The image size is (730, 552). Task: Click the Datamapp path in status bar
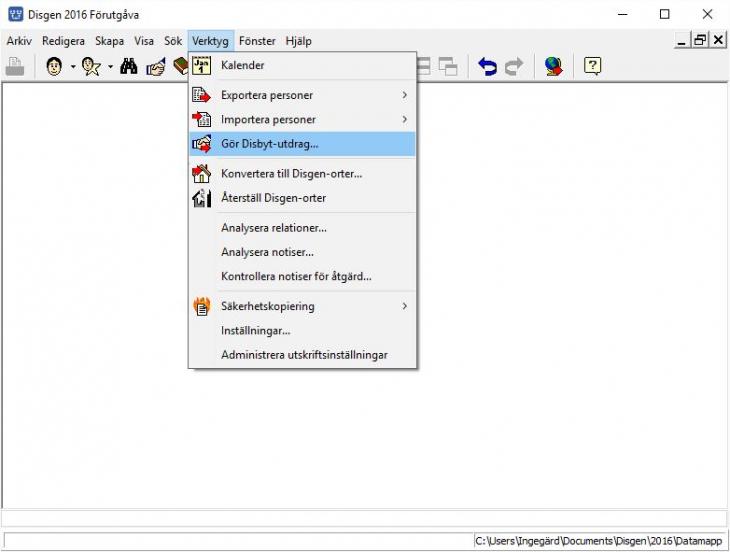(x=599, y=541)
